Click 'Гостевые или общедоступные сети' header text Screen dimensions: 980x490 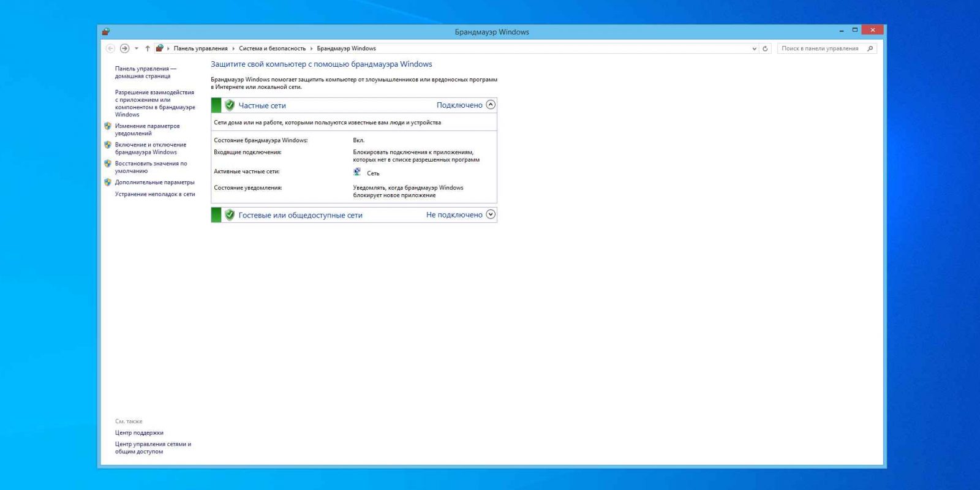pyautogui.click(x=300, y=215)
